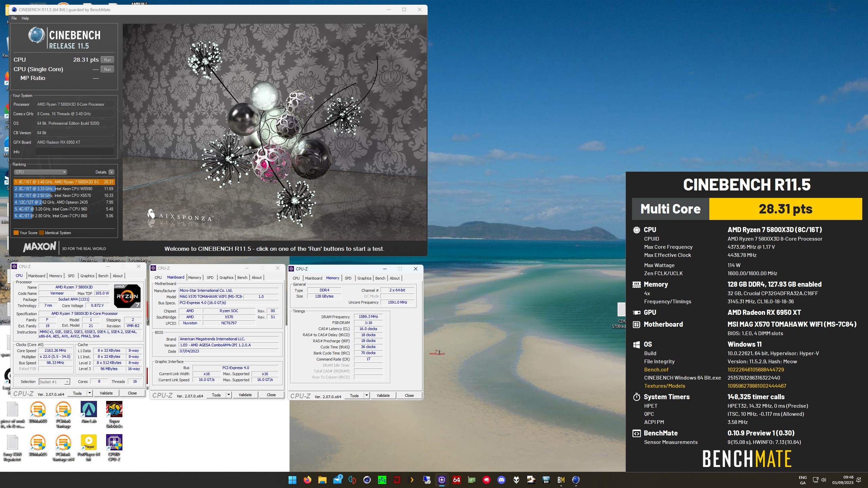Viewport: 868px width, 488px height.
Task: Switch to Memory tab in the Mainboard CPU-Z window
Action: point(195,278)
